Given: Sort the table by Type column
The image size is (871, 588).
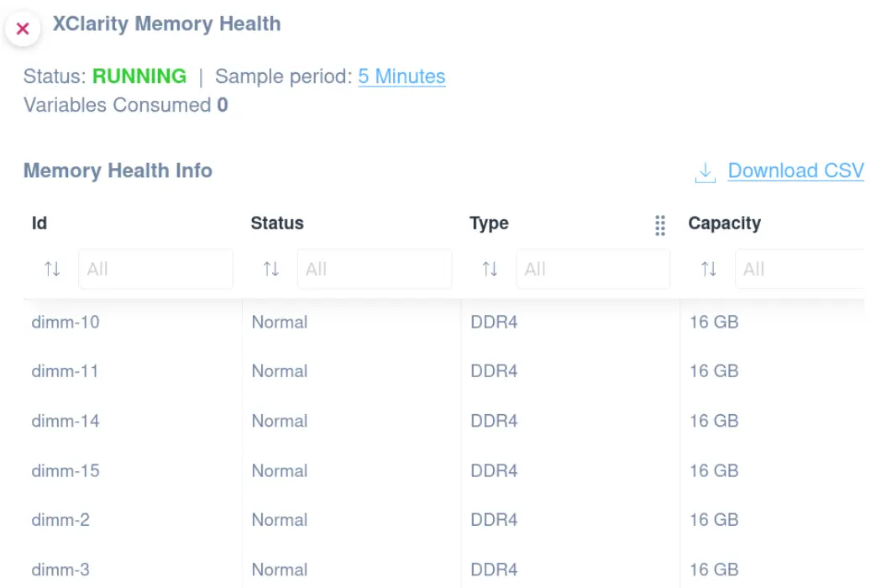Looking at the screenshot, I should [x=490, y=269].
